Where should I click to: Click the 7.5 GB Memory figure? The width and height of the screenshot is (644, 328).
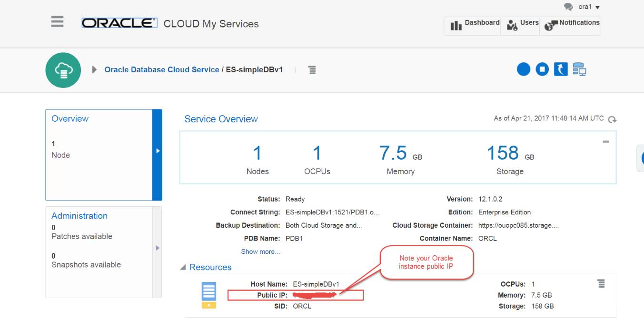click(400, 153)
